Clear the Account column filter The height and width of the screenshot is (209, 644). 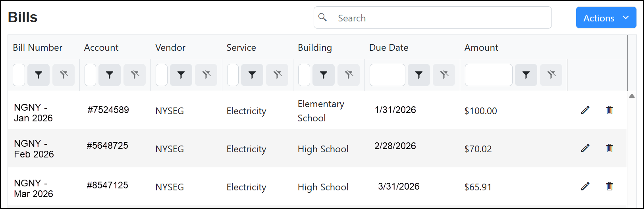(135, 75)
